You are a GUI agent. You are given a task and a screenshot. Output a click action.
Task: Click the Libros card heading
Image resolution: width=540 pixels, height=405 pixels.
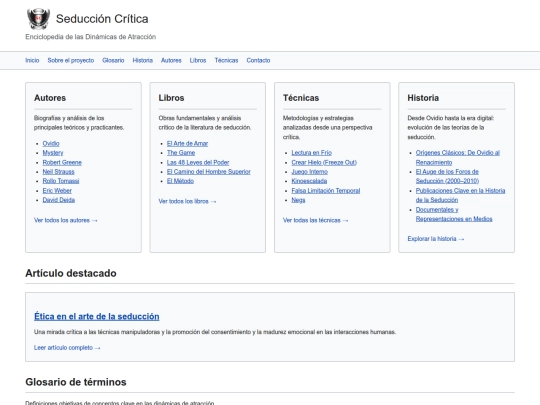[171, 98]
